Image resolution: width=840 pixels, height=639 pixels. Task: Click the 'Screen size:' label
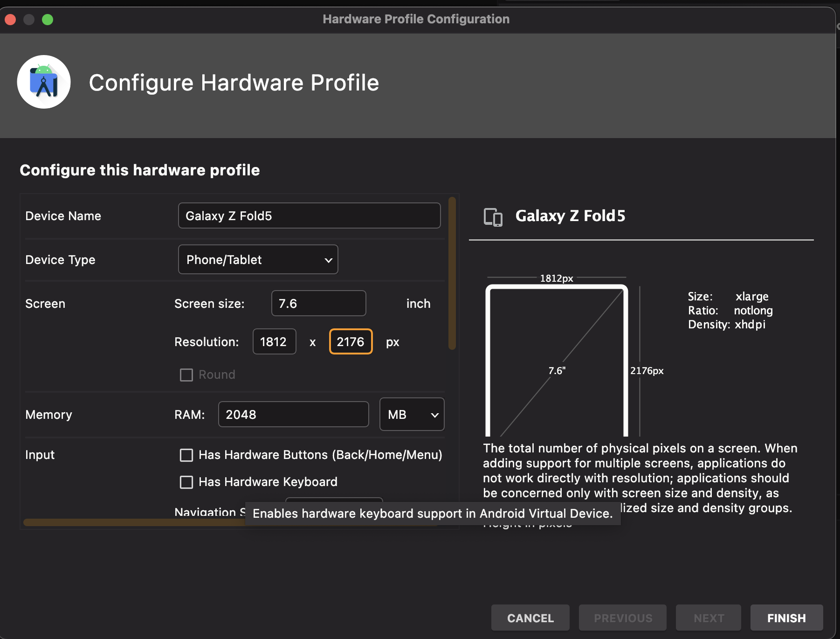click(x=209, y=304)
